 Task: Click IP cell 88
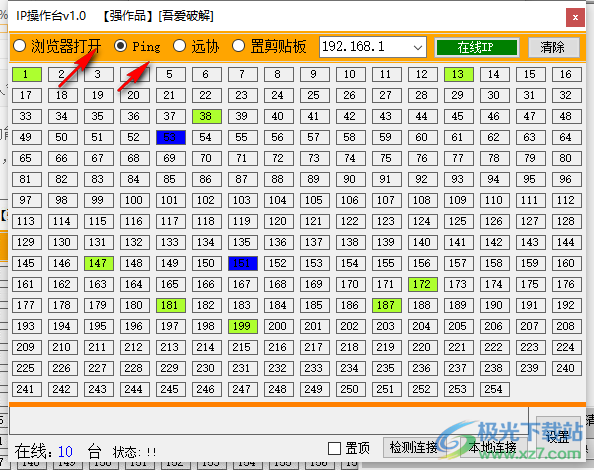(x=279, y=179)
